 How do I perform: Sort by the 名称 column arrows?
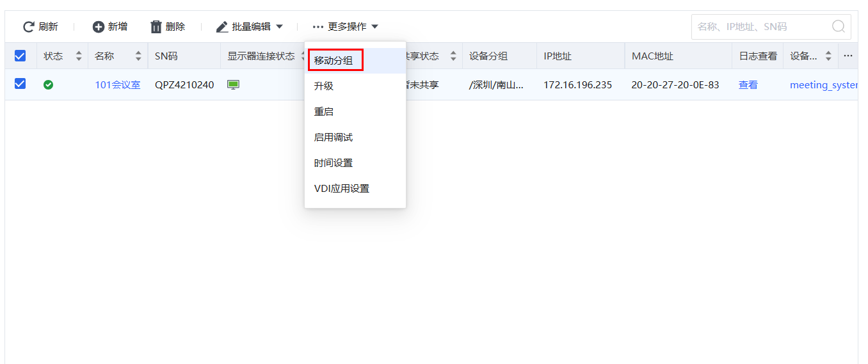point(138,56)
